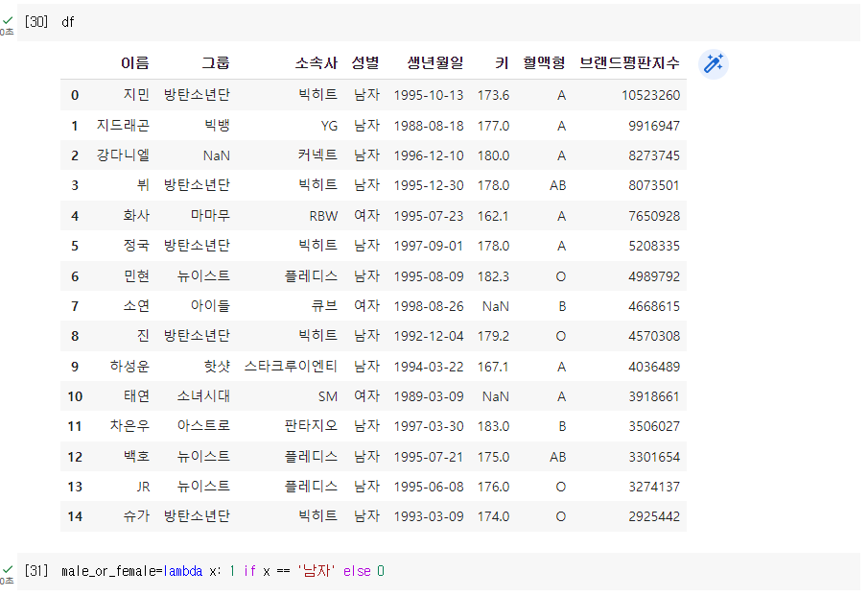Viewport: 868px width, 596px height.
Task: Click the brand index value 7650928
Action: tap(654, 216)
